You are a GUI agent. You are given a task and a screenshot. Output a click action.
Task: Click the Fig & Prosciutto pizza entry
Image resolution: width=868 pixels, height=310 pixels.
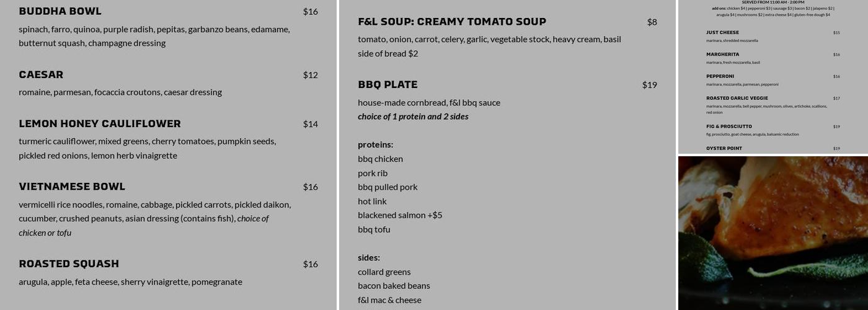point(729,126)
